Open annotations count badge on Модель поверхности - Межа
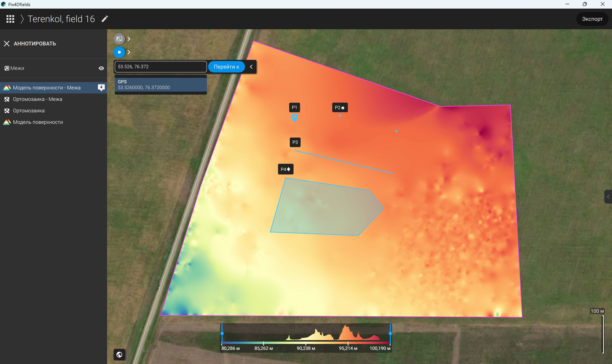This screenshot has height=364, width=612. pyautogui.click(x=101, y=87)
